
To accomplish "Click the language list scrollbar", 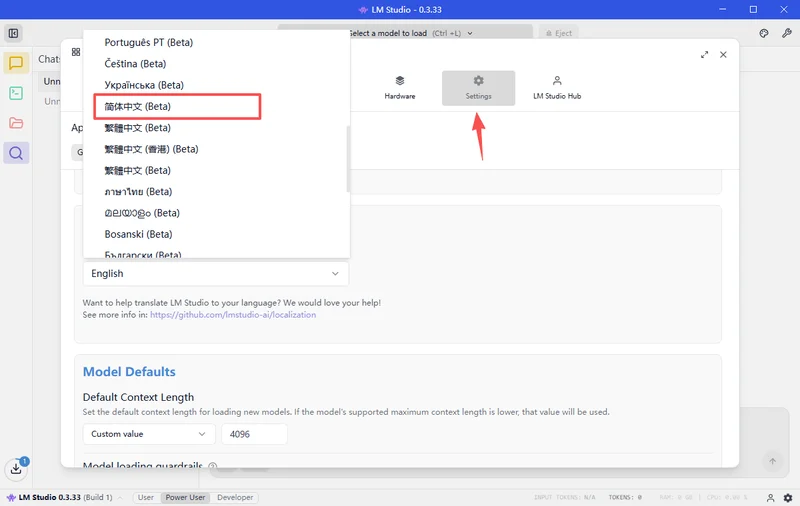I will tap(348, 159).
